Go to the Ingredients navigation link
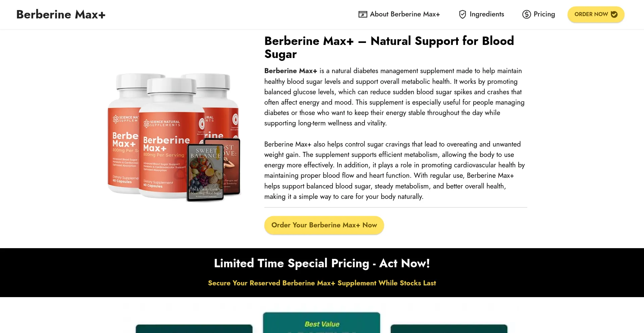 click(x=481, y=14)
